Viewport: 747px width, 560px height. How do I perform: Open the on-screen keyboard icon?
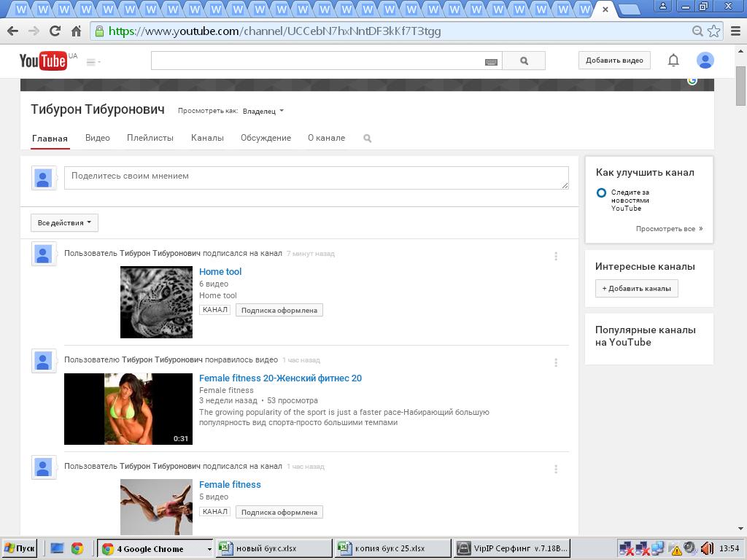pos(491,62)
